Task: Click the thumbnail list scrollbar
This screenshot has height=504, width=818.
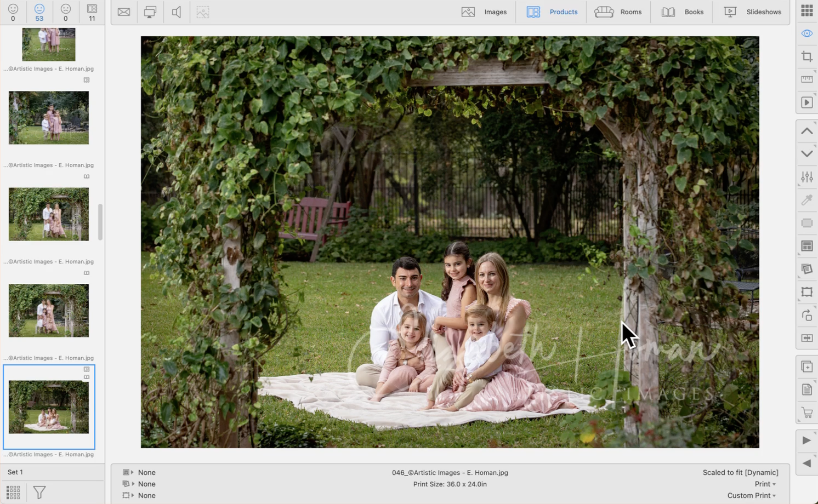Action: [x=100, y=222]
